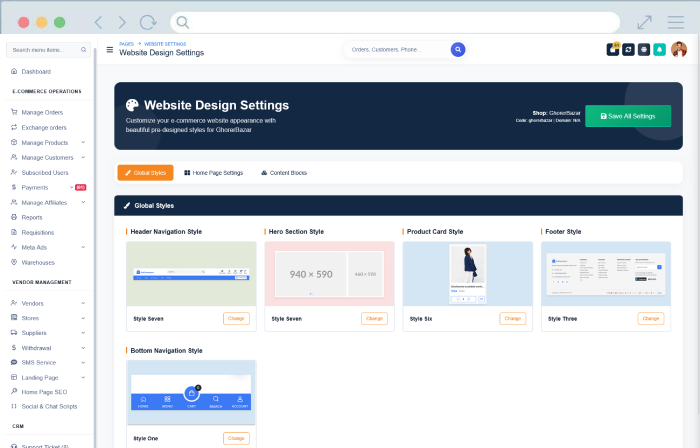
Task: Click the Product Card Style preview thumbnail
Action: (x=468, y=273)
